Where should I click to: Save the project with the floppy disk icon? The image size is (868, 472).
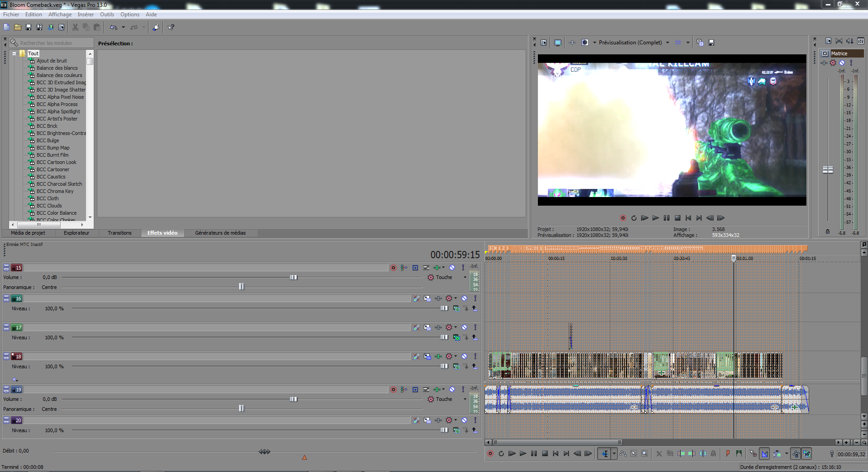coord(29,27)
